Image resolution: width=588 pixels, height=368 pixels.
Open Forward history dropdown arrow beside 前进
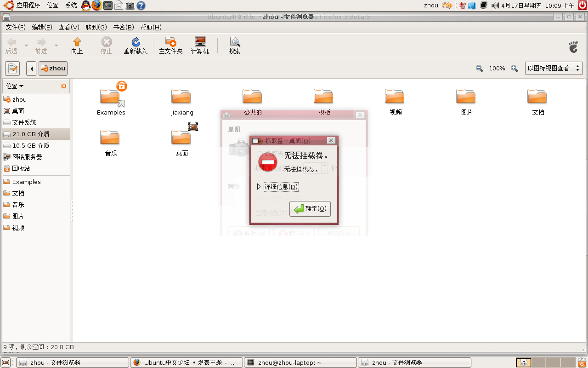[56, 46]
